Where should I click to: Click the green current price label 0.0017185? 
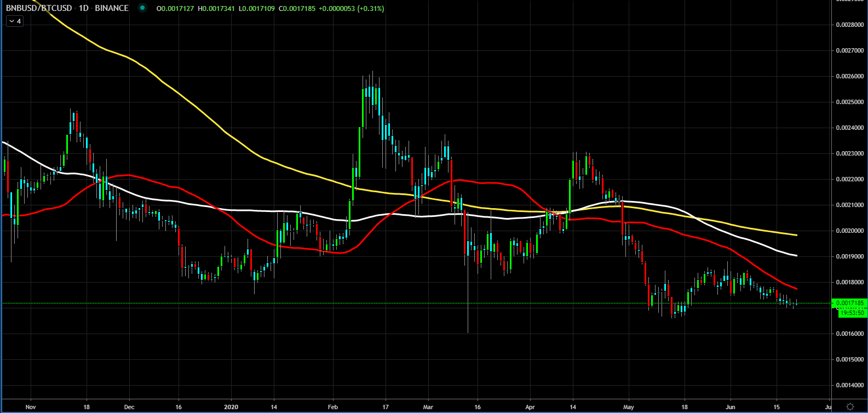pos(849,303)
